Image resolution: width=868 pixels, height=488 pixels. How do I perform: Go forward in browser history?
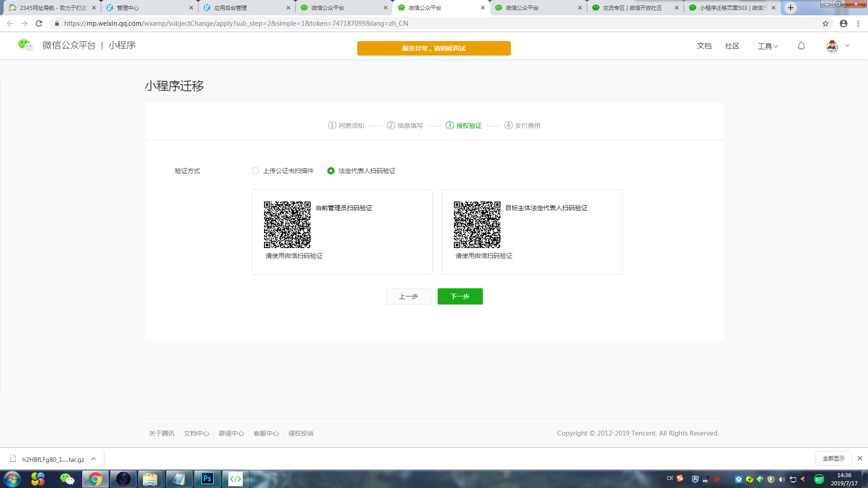click(24, 23)
